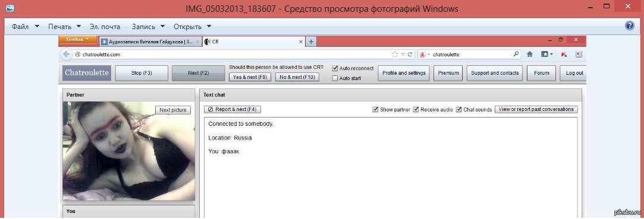The width and height of the screenshot is (644, 219).
Task: Open a new Firefox tab with plus
Action: pyautogui.click(x=311, y=42)
